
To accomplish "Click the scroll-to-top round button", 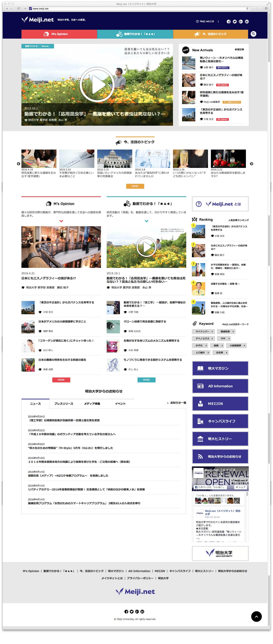I will click(x=256, y=617).
